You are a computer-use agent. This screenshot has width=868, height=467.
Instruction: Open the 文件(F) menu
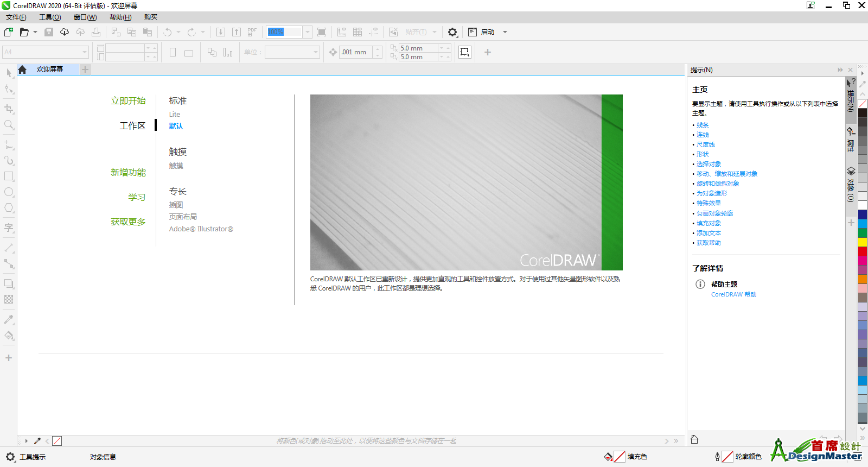16,17
